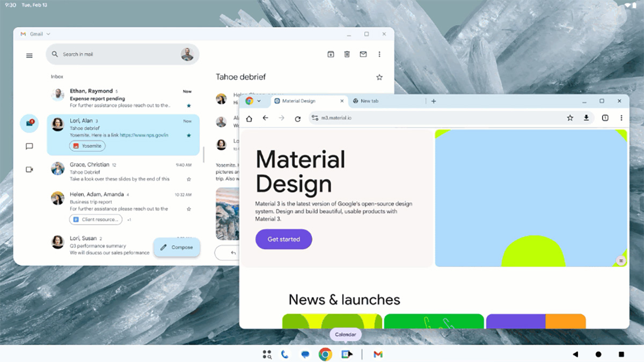Switch to the Material Design tab
Image resolution: width=644 pixels, height=362 pixels.
pyautogui.click(x=309, y=101)
